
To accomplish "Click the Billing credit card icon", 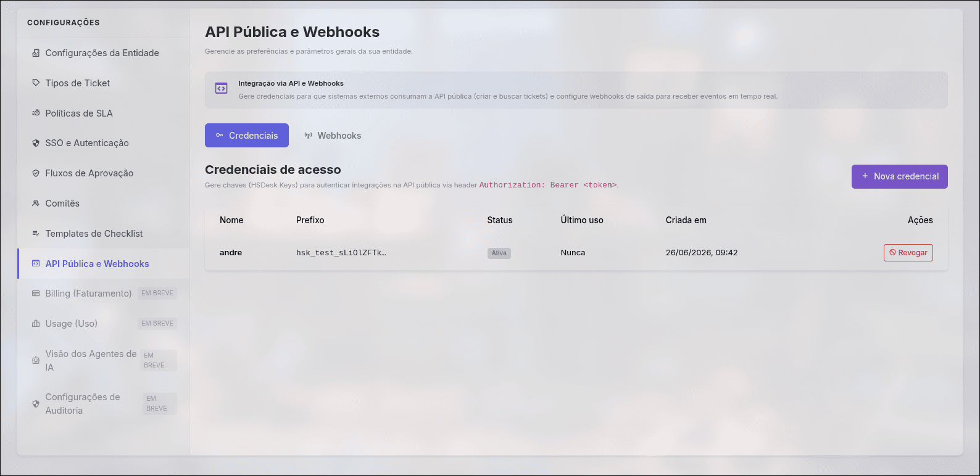I will pos(36,293).
